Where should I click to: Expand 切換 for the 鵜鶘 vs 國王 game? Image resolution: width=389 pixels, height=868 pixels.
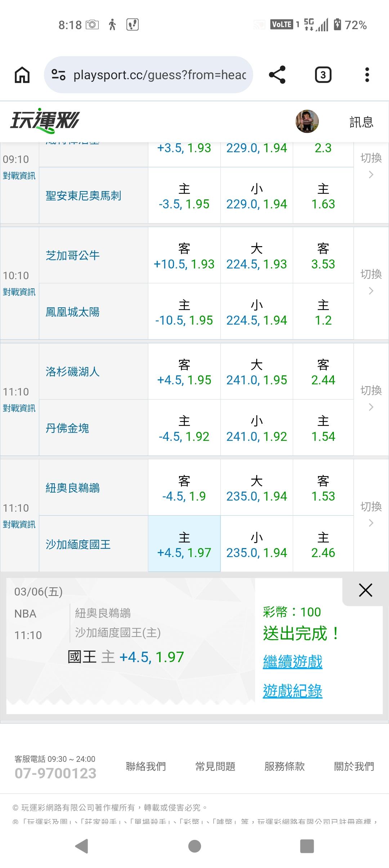371,514
